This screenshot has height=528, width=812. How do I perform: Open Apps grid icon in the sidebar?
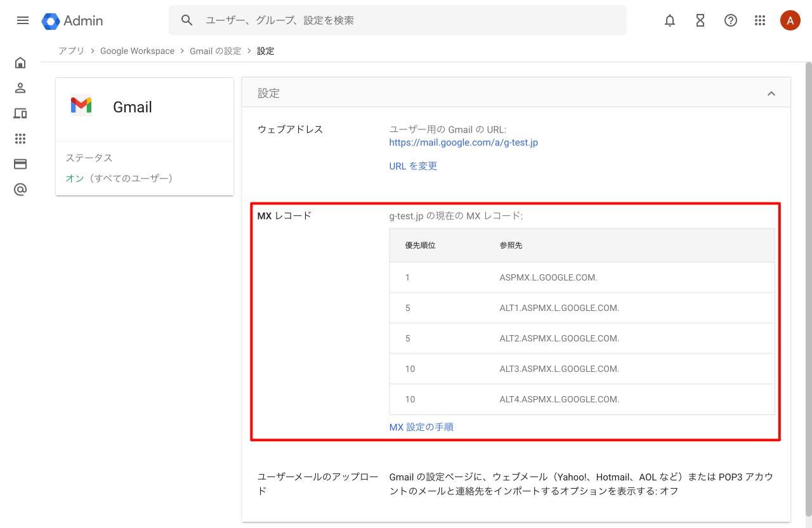(x=20, y=139)
